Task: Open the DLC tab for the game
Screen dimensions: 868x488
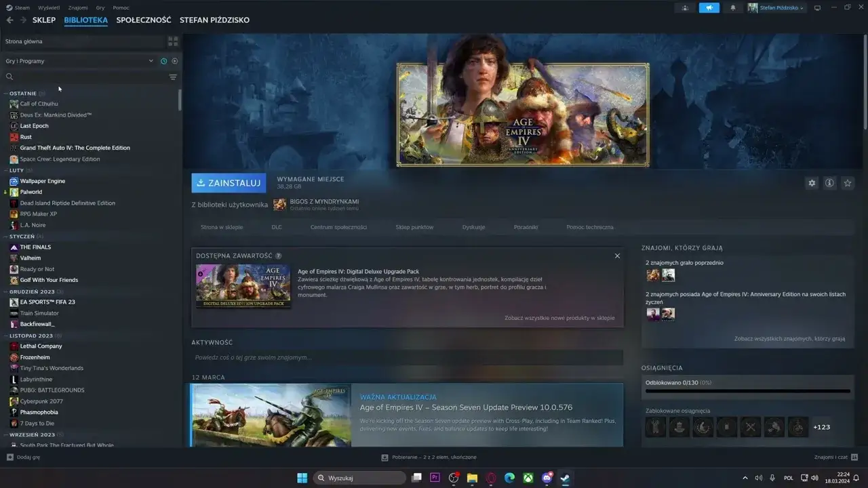Action: click(x=276, y=227)
